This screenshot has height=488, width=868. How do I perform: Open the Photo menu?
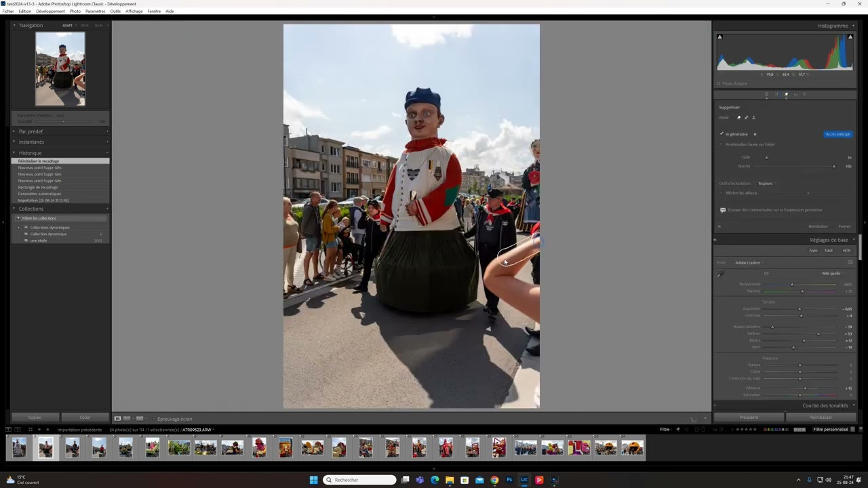coord(75,11)
